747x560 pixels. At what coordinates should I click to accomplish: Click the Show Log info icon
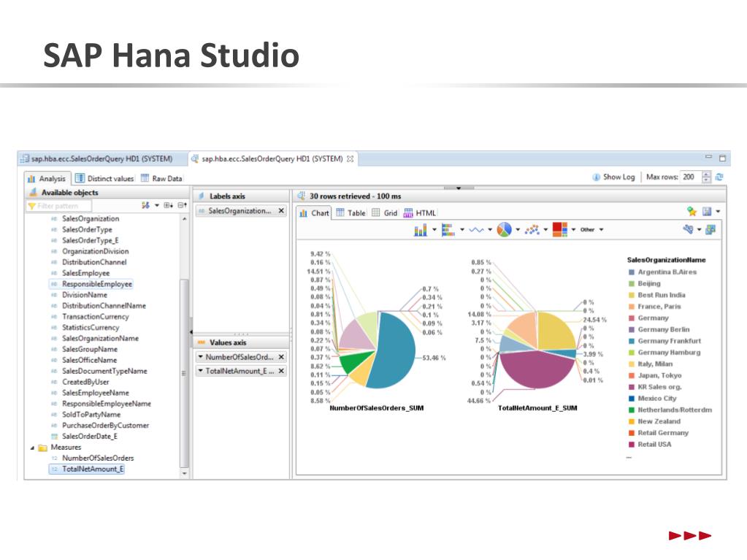pyautogui.click(x=596, y=177)
